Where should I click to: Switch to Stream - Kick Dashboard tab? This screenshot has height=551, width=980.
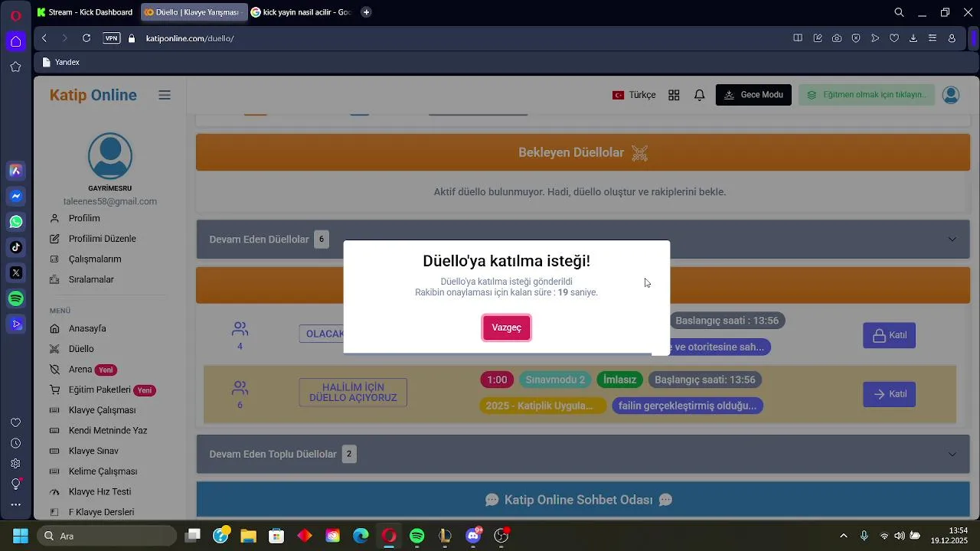[x=86, y=12]
